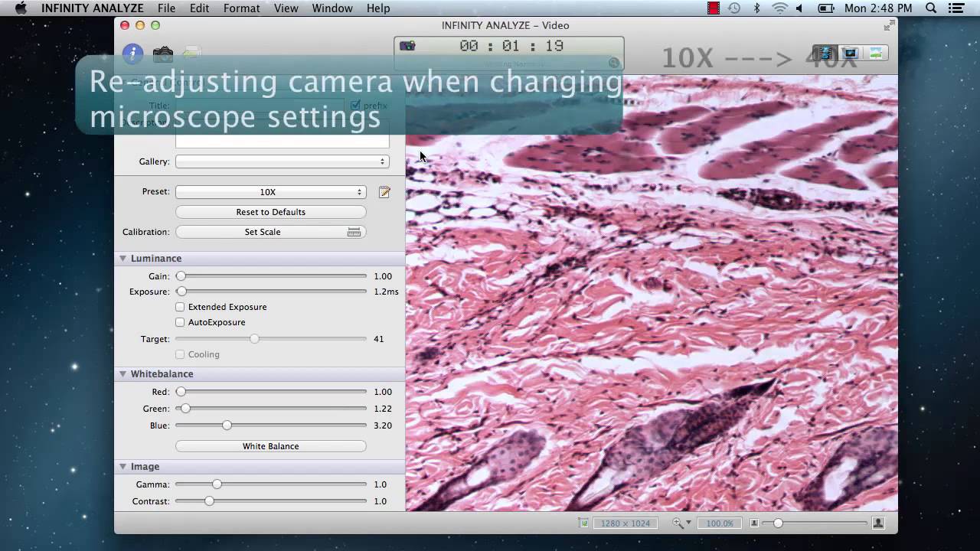This screenshot has height=551, width=980.
Task: Adjust the Gain slider
Action: pos(271,275)
